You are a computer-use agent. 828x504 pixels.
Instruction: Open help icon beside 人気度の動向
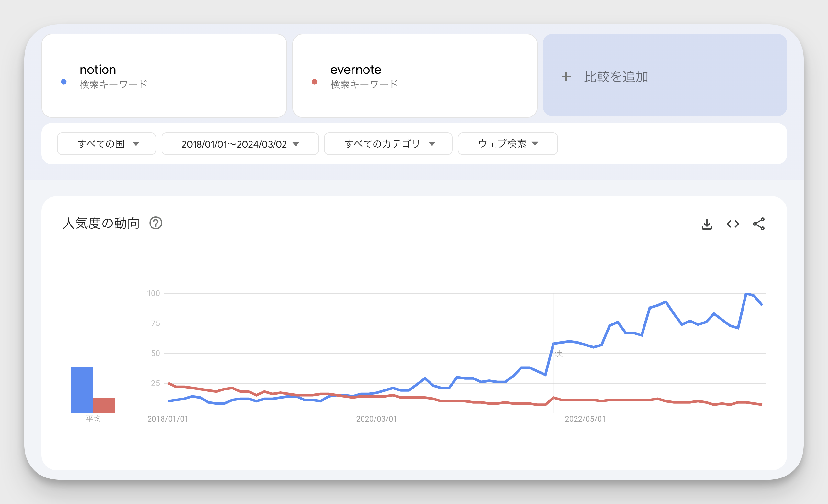click(156, 223)
